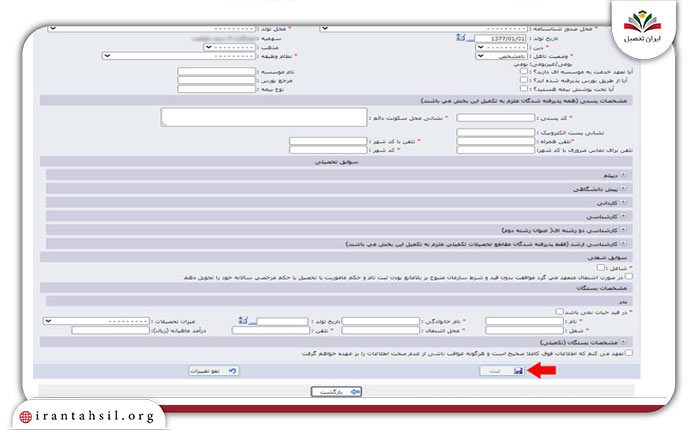Click the undo arrow icon on لغو تغییرات
Image resolution: width=700 pixels, height=430 pixels.
tap(232, 371)
